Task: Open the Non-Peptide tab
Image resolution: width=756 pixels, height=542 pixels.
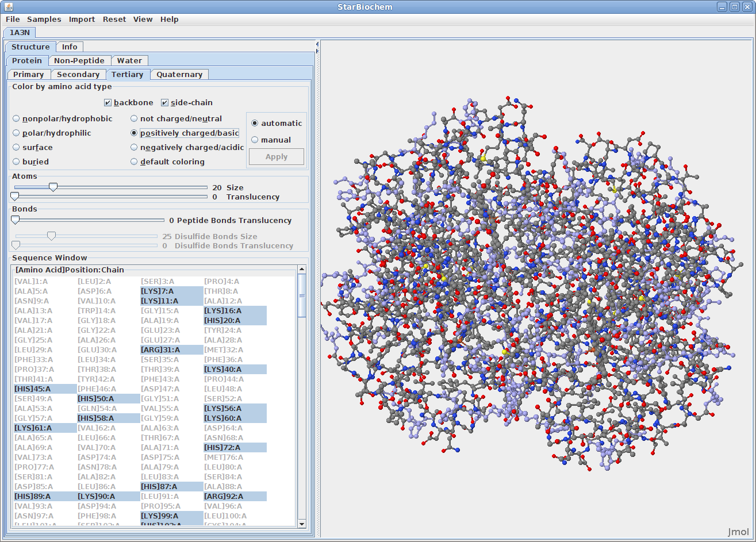Action: coord(79,61)
